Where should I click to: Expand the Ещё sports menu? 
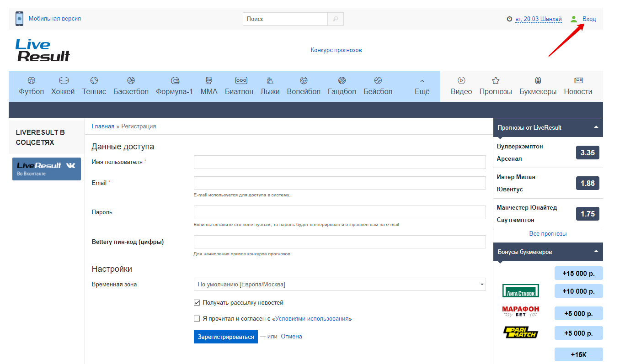pos(422,86)
